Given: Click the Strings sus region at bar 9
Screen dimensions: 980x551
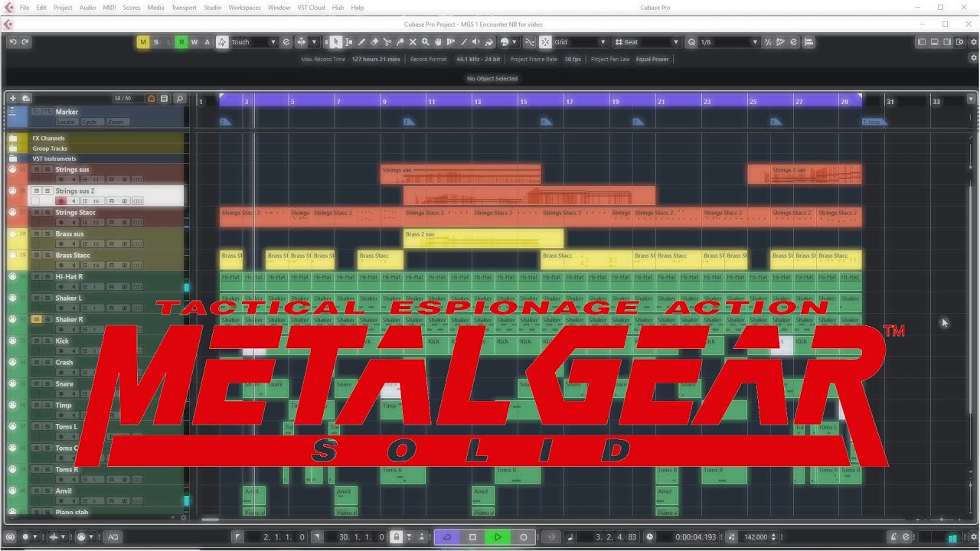Looking at the screenshot, I should tap(460, 174).
